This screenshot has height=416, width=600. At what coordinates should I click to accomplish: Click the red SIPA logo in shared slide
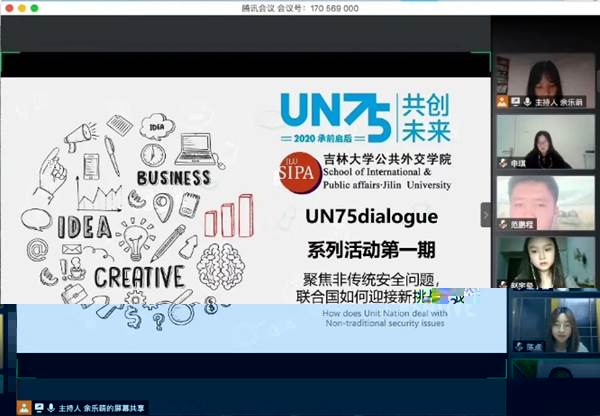300,173
